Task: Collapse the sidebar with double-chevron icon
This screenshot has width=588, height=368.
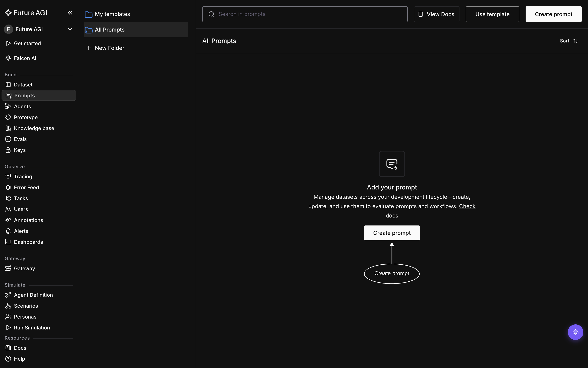Action: click(70, 13)
